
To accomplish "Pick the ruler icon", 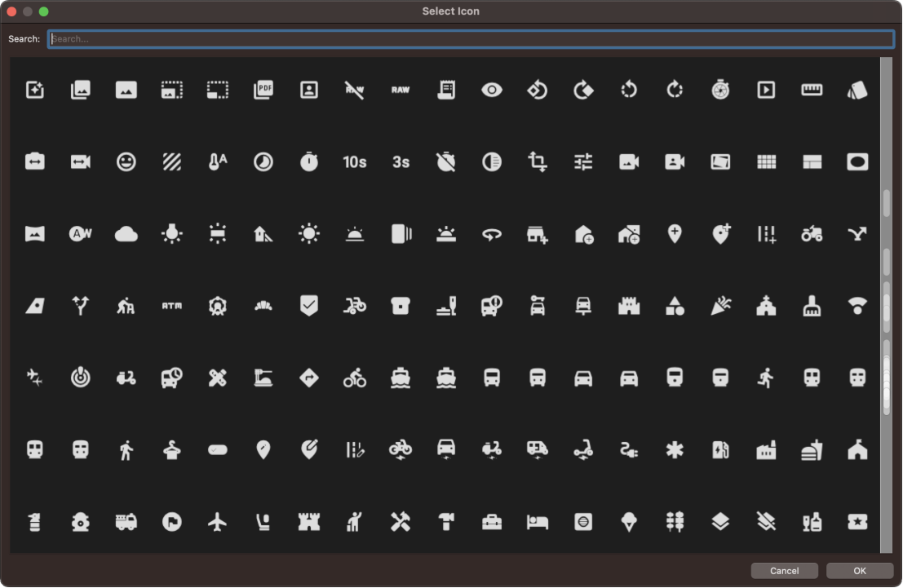I will pos(812,91).
